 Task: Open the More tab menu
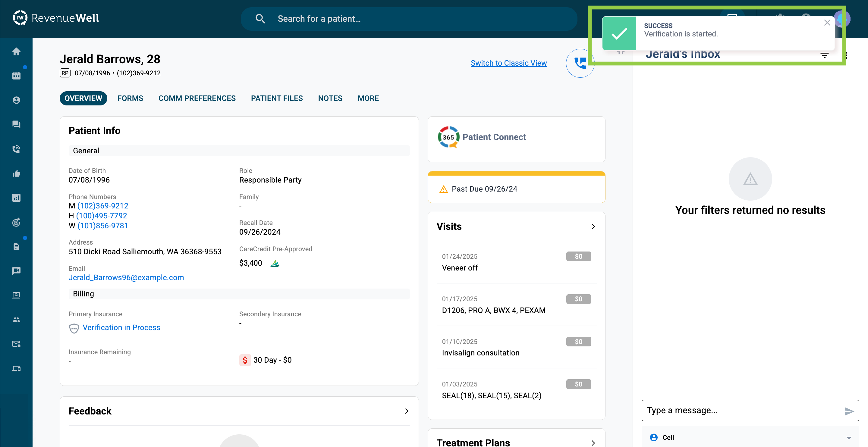click(368, 98)
